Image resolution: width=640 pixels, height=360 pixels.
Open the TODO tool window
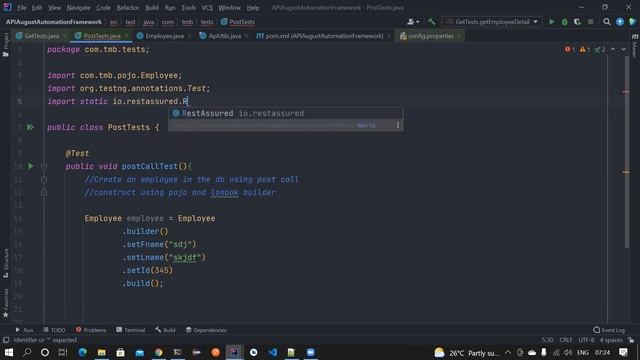click(x=54, y=330)
